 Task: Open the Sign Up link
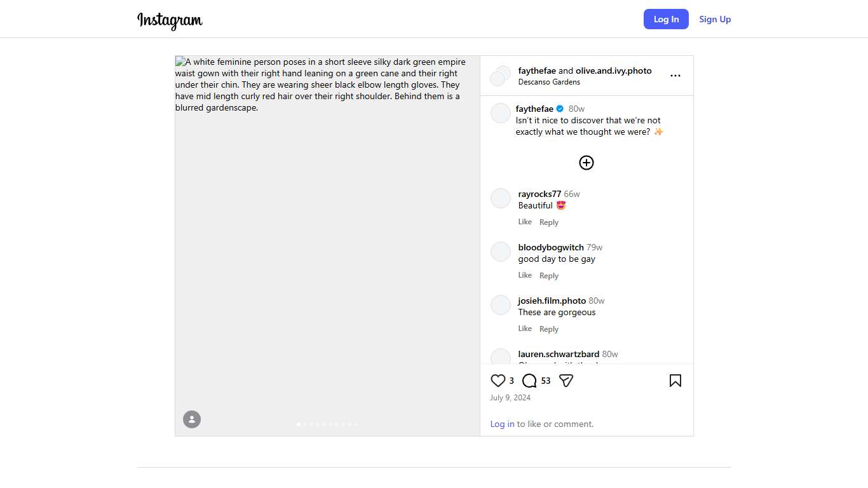pyautogui.click(x=715, y=19)
